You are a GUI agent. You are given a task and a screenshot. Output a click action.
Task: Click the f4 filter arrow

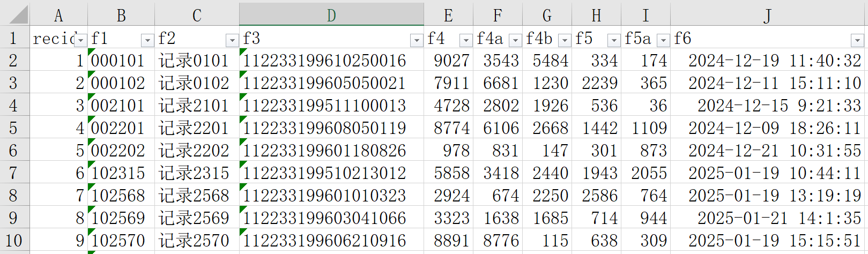[466, 40]
